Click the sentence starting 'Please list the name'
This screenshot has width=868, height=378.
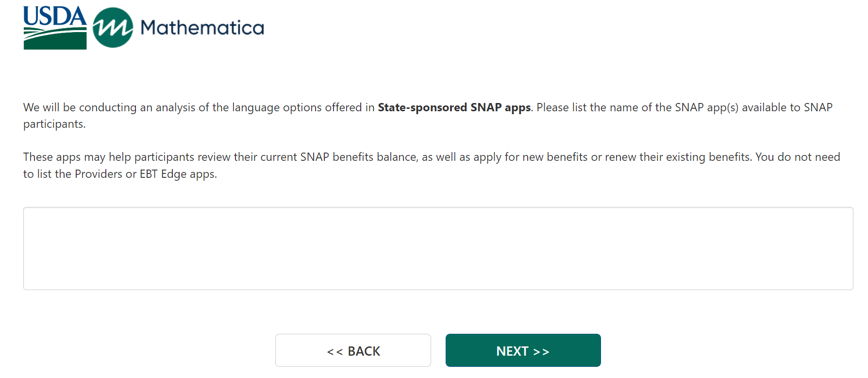click(680, 107)
